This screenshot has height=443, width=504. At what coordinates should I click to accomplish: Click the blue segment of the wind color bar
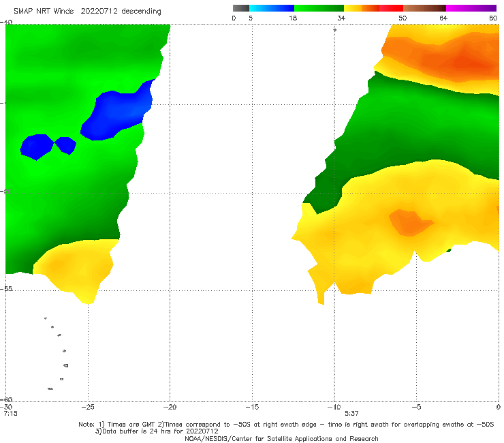pyautogui.click(x=272, y=8)
